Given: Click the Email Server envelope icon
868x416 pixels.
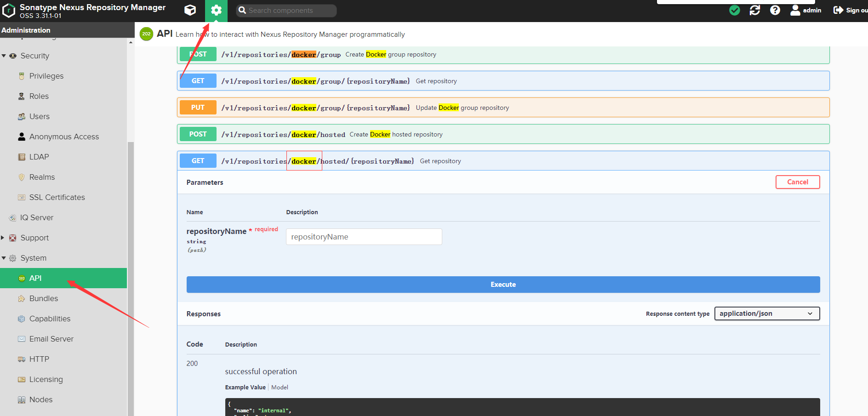Looking at the screenshot, I should pyautogui.click(x=22, y=339).
